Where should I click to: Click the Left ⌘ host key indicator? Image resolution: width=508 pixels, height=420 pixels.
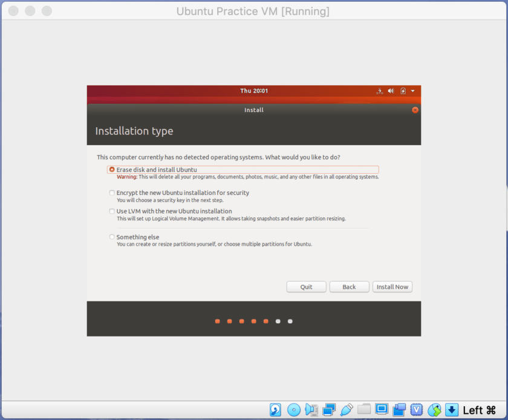479,410
